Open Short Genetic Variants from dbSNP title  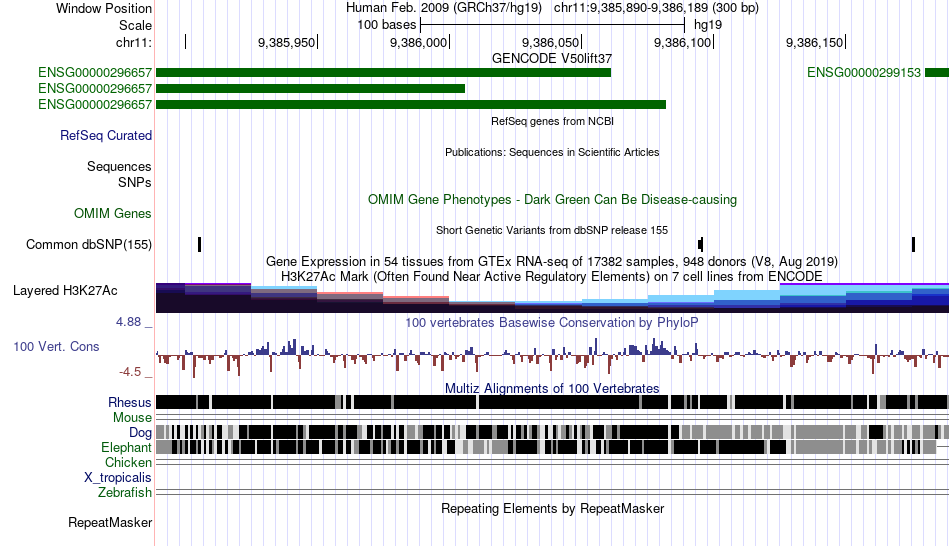[x=552, y=230]
